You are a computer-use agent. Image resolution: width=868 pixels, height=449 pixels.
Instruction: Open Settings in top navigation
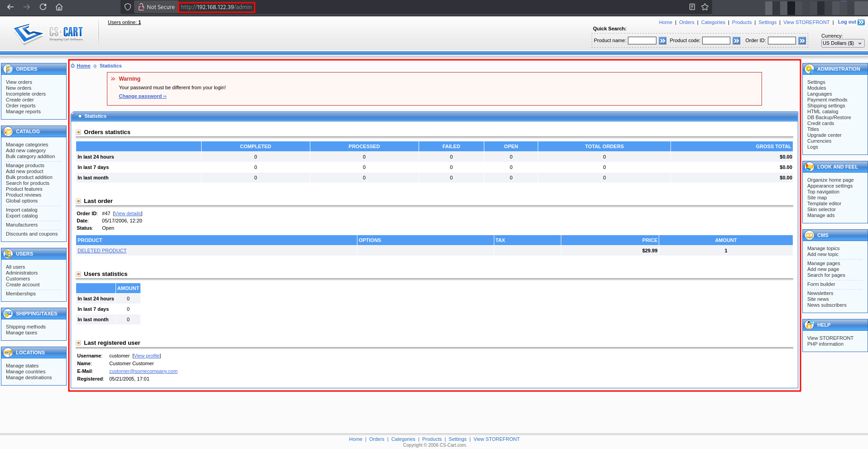[x=767, y=22]
